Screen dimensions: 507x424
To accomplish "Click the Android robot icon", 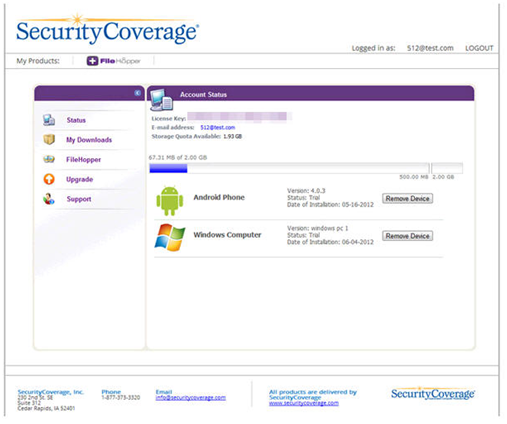I will coord(170,201).
